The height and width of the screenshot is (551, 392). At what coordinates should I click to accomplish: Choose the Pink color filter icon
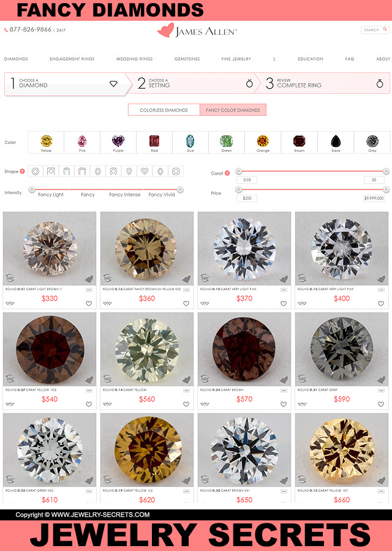tap(82, 141)
